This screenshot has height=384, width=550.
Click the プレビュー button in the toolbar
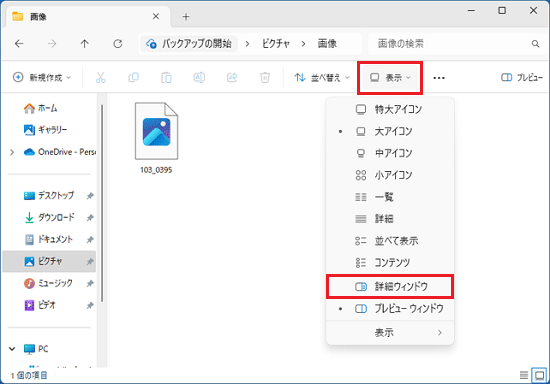point(522,78)
